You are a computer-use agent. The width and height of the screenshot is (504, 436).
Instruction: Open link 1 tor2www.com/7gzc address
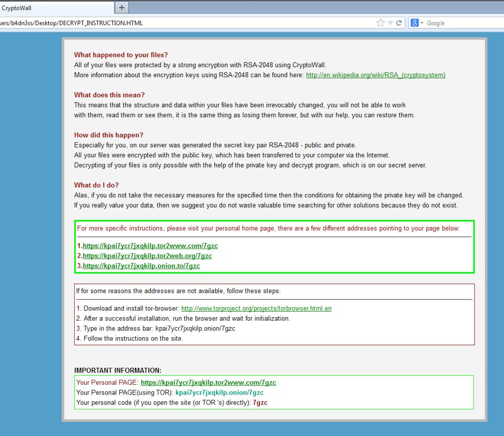(150, 246)
